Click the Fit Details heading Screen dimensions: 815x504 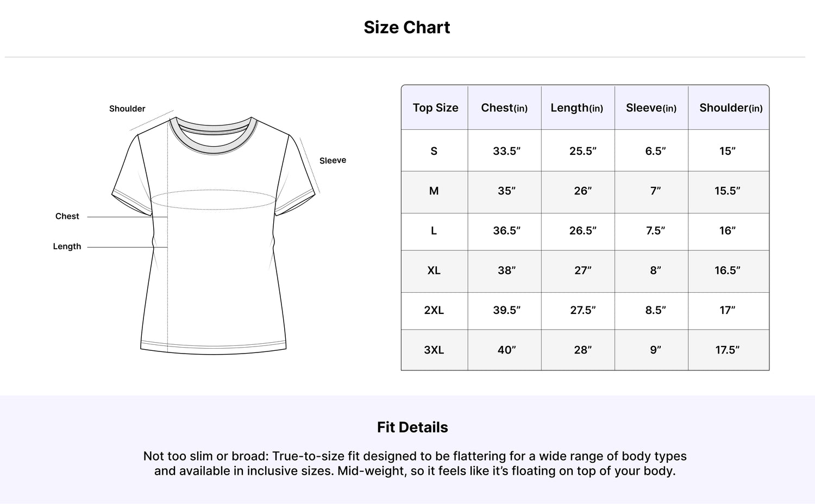click(412, 427)
